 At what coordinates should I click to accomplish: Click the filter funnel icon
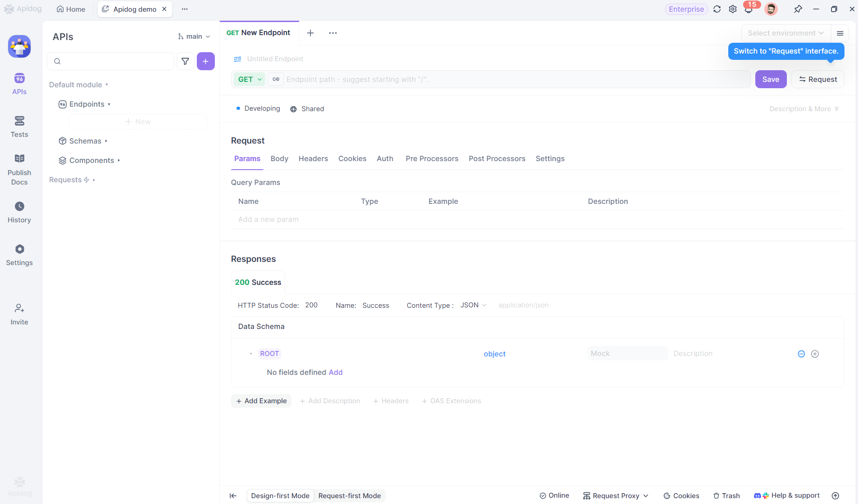[185, 61]
